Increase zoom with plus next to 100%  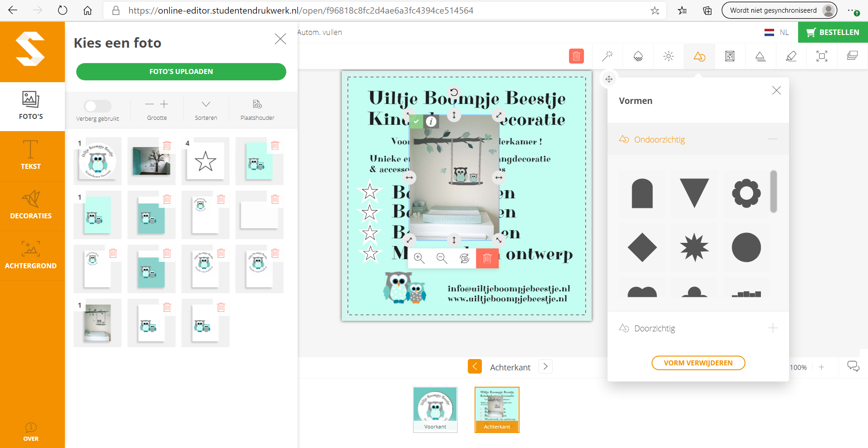821,367
